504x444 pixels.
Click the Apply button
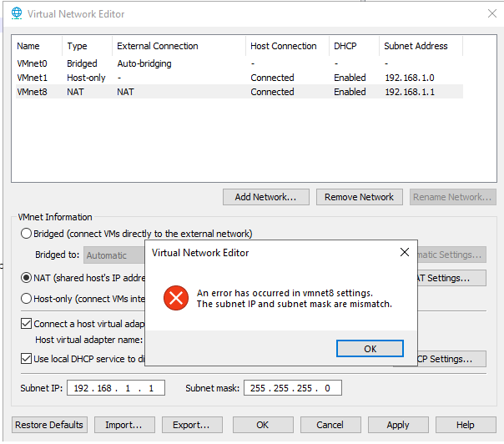click(x=398, y=425)
